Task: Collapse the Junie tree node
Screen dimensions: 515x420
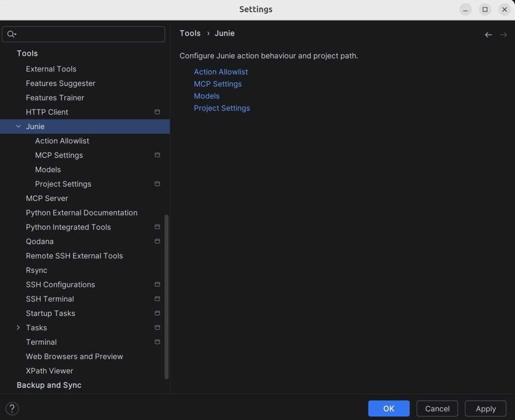Action: point(19,126)
